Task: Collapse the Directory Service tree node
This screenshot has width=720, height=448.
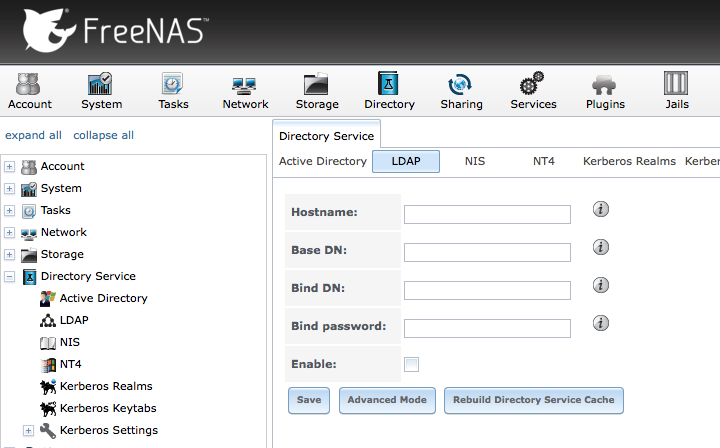Action: (10, 277)
